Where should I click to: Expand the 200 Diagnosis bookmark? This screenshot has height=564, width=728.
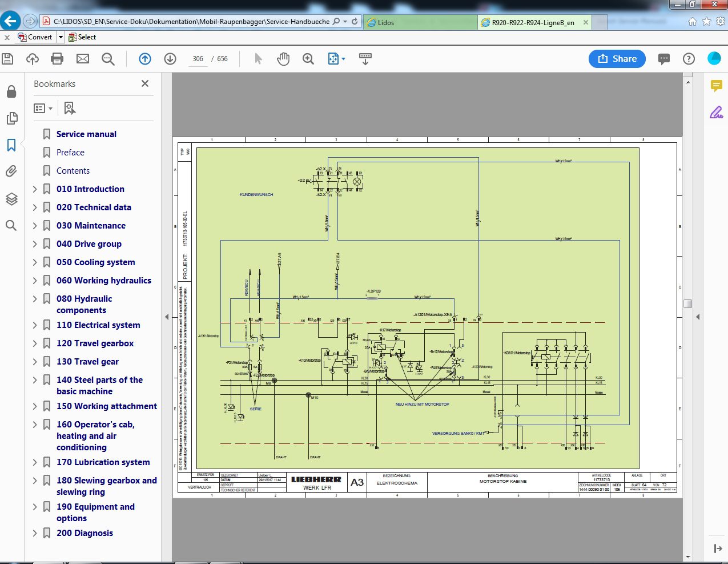35,533
